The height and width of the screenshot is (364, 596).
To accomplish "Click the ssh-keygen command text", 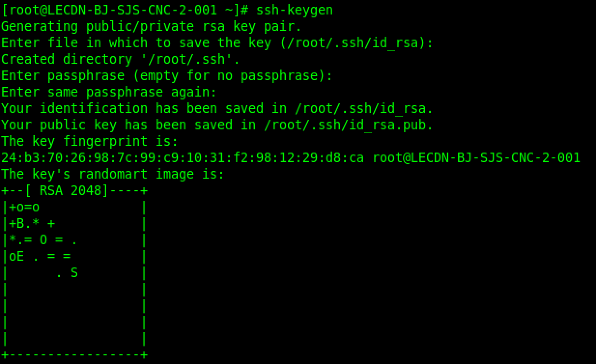I will [x=295, y=10].
